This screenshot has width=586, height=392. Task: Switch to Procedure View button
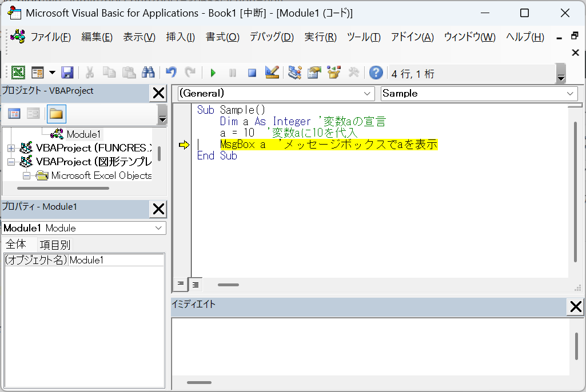pyautogui.click(x=181, y=285)
